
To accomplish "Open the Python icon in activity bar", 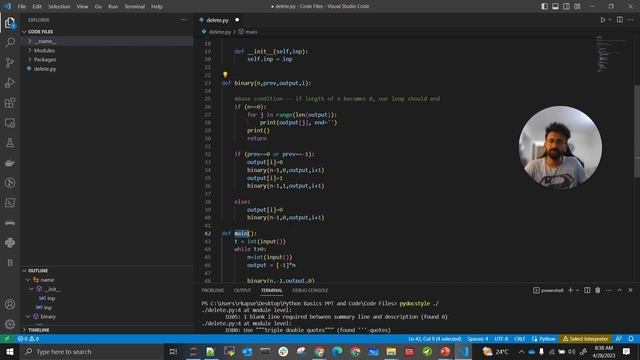I will [x=10, y=242].
